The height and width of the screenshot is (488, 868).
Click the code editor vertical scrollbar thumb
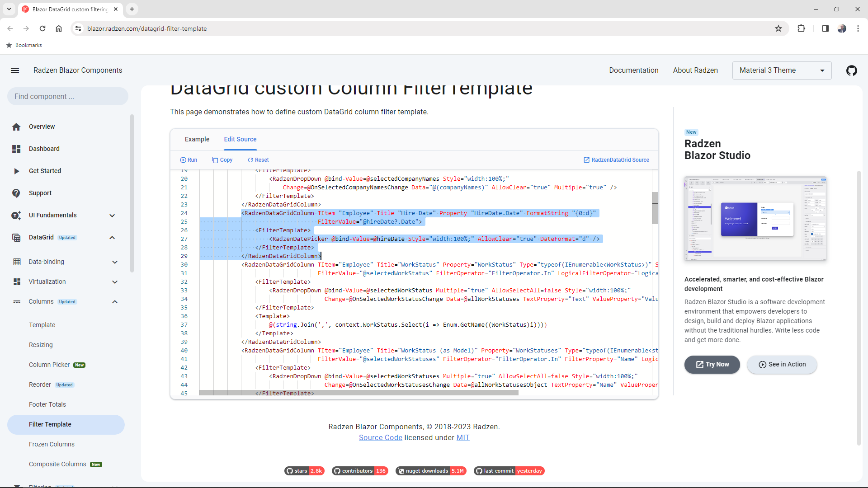(655, 208)
